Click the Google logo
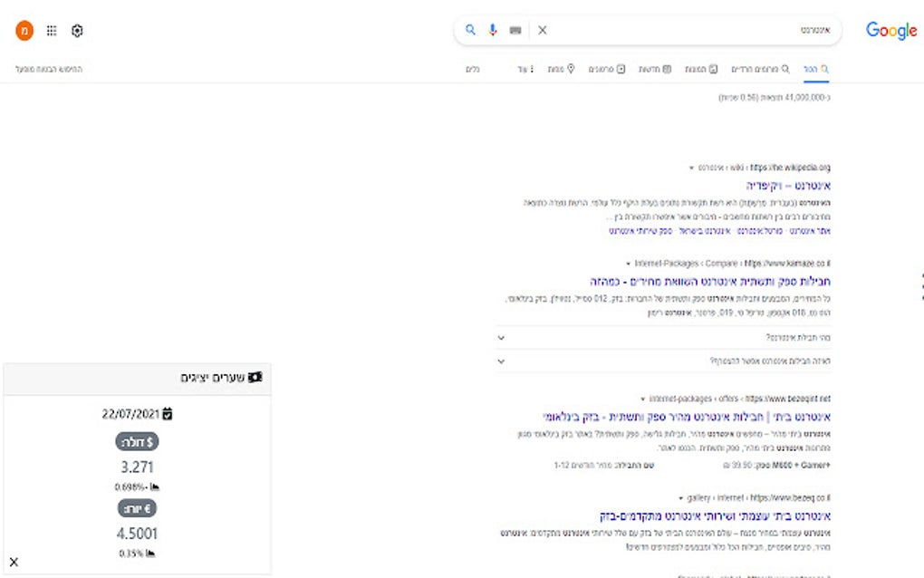 (890, 31)
